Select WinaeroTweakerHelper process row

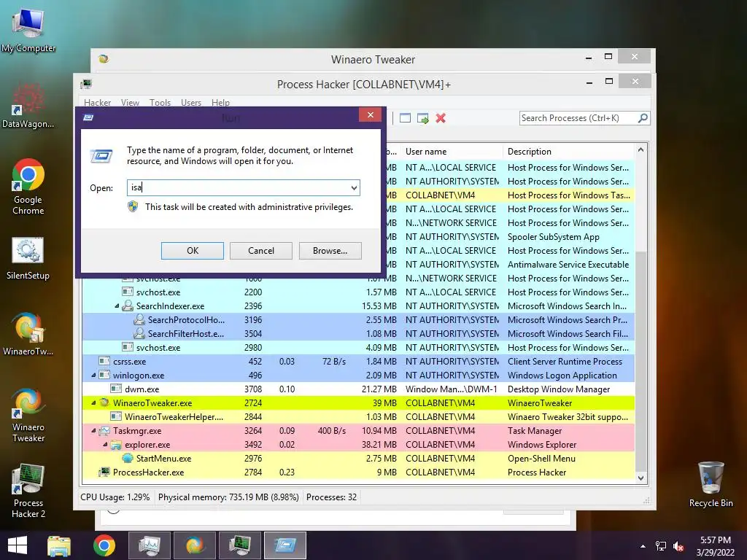[358, 416]
